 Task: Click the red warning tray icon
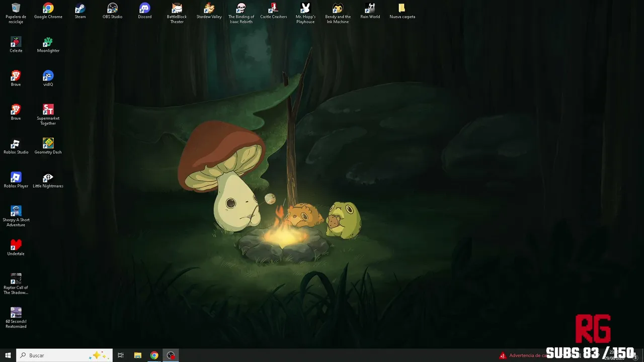[502, 355]
